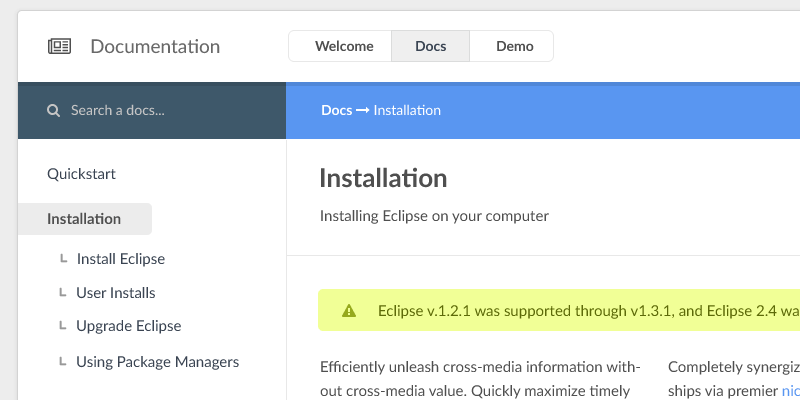This screenshot has height=400, width=800.
Task: Jump to the Upgrade Eclipse subsection
Action: click(128, 326)
